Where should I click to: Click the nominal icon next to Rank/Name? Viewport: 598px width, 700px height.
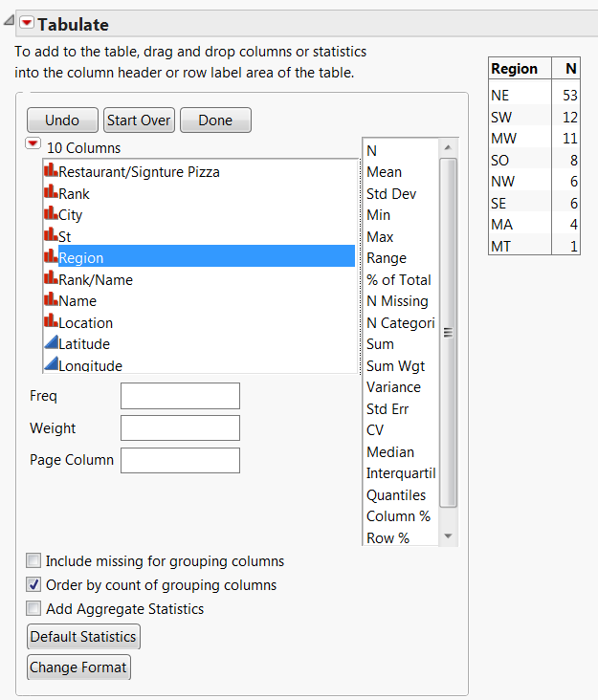point(51,279)
